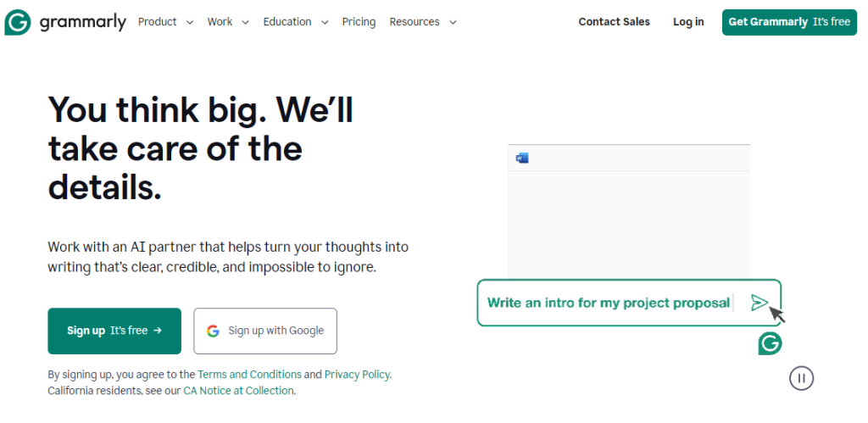Open the Work dropdown menu
The width and height of the screenshot is (868, 423).
click(x=228, y=22)
